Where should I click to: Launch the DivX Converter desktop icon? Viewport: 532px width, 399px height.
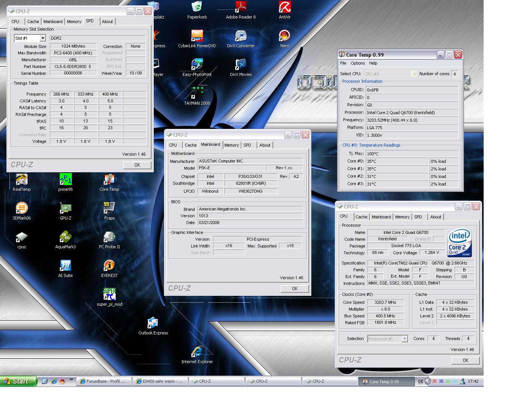[x=241, y=39]
